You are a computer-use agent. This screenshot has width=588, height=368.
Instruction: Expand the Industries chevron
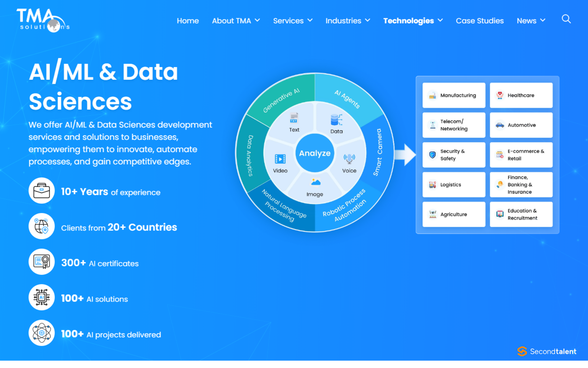(x=367, y=20)
